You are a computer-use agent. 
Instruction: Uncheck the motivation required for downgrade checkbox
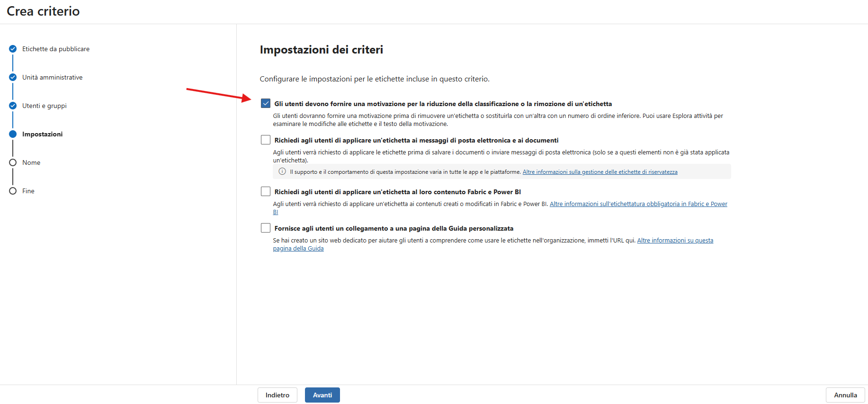[266, 103]
